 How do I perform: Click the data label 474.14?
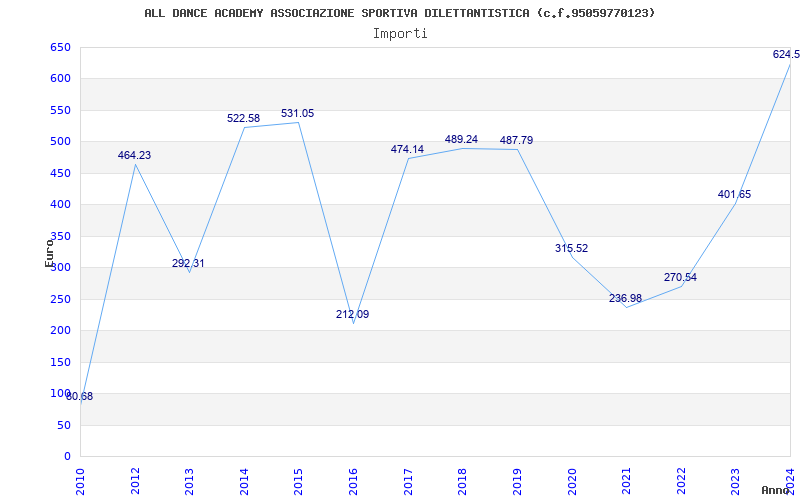coord(407,149)
